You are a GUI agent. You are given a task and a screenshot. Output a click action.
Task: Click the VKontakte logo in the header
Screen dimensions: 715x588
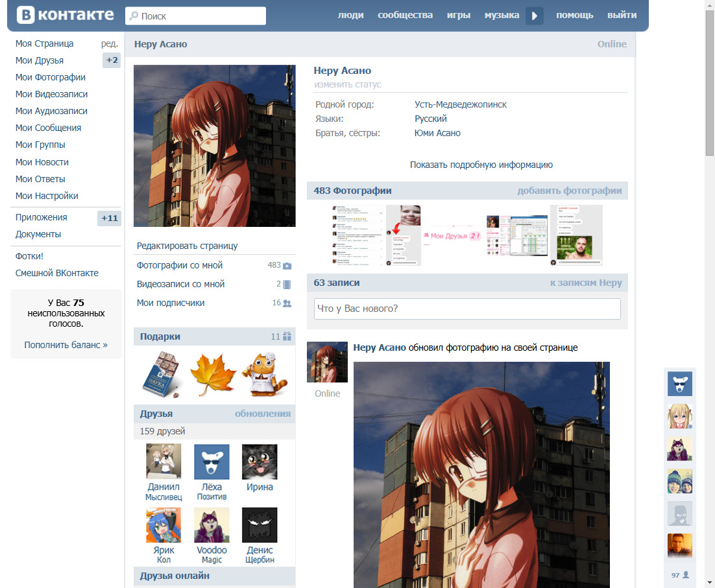coord(66,15)
